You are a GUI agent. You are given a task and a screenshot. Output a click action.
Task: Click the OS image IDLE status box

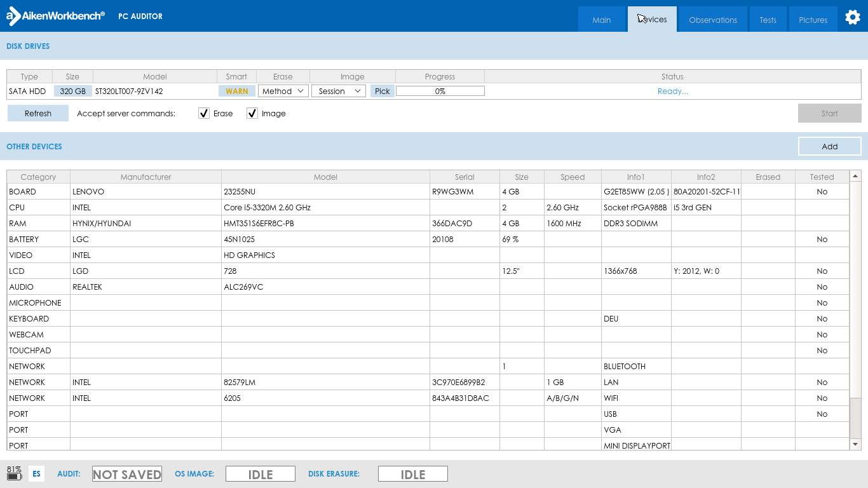point(261,473)
